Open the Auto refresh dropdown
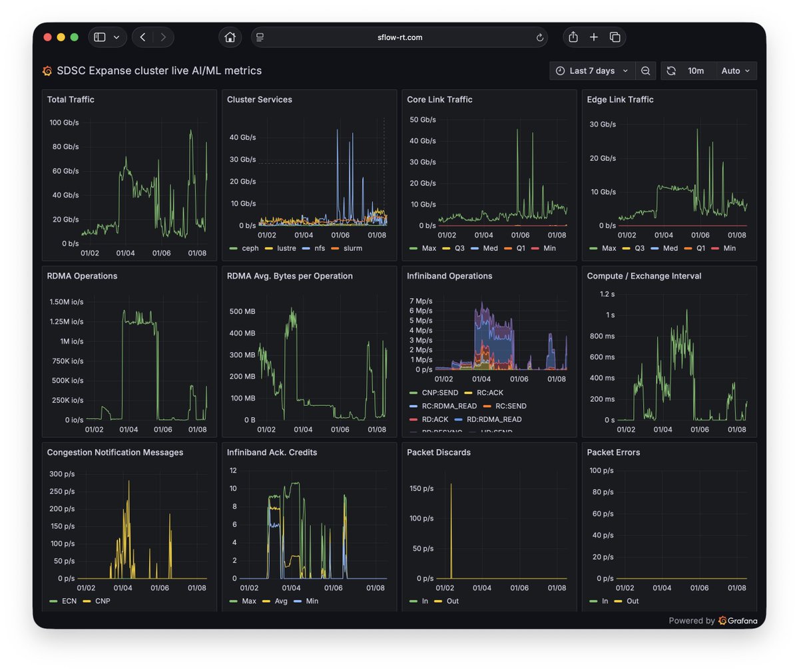 736,71
